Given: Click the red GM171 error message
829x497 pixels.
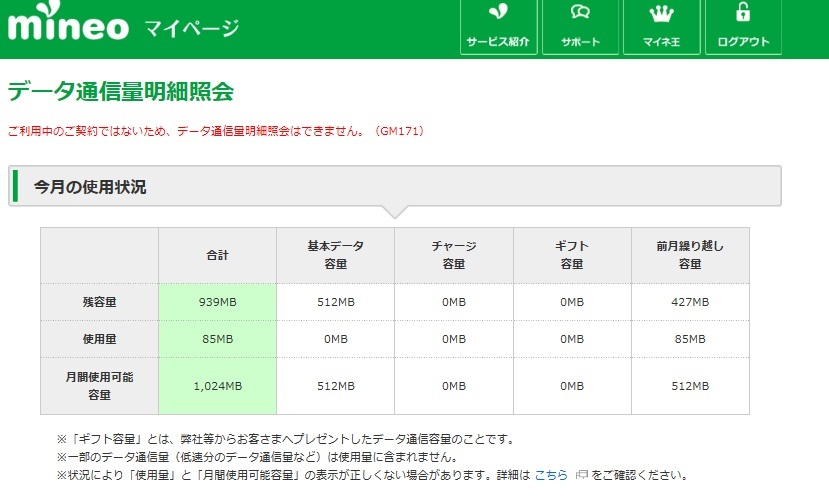Looking at the screenshot, I should (x=216, y=131).
